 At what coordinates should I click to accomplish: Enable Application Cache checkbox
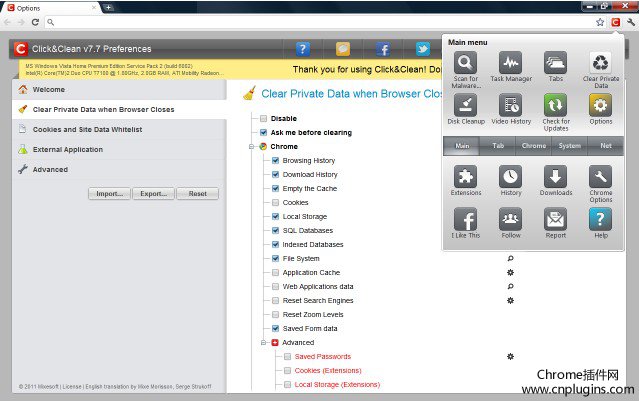pos(275,272)
